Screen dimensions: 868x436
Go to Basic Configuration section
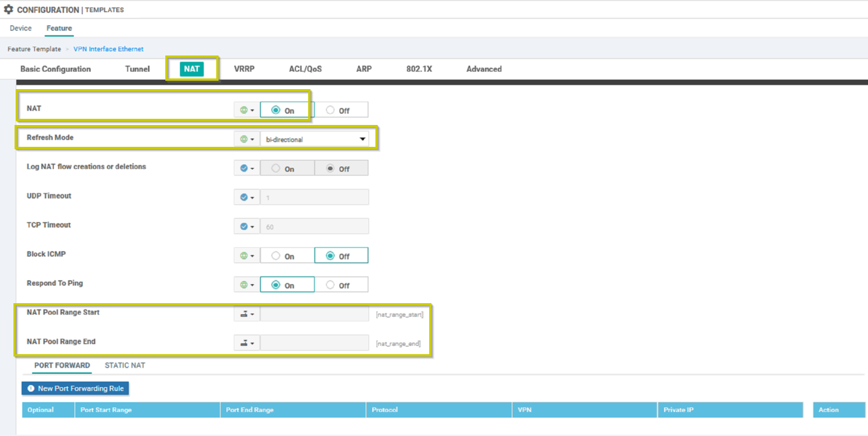(x=55, y=69)
